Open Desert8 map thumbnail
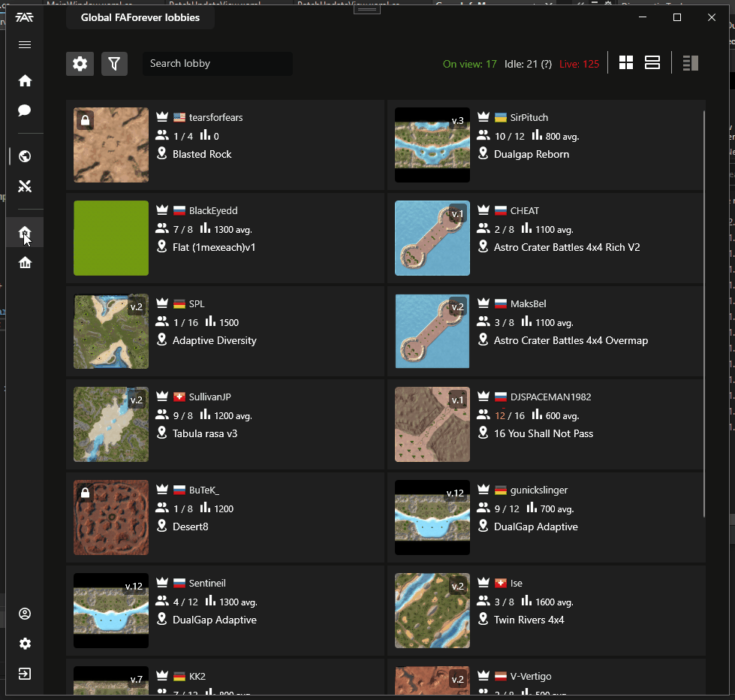Image resolution: width=735 pixels, height=700 pixels. [x=111, y=517]
